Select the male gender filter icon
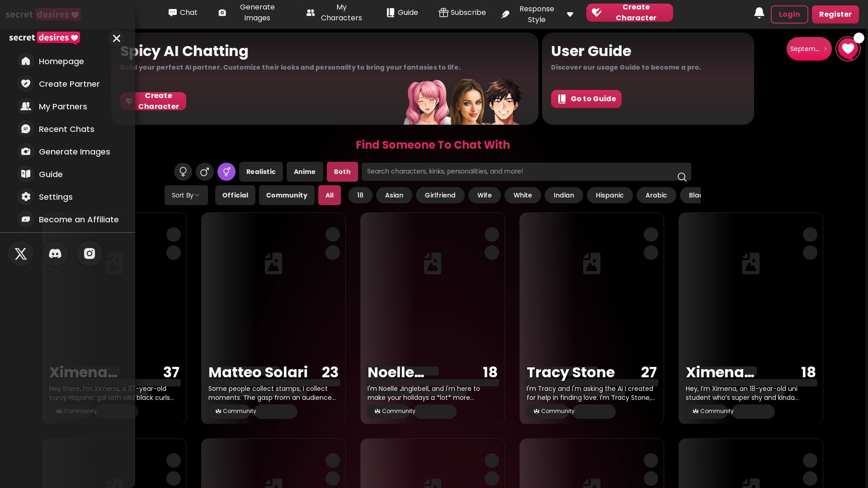The height and width of the screenshot is (488, 868). pos(205,172)
